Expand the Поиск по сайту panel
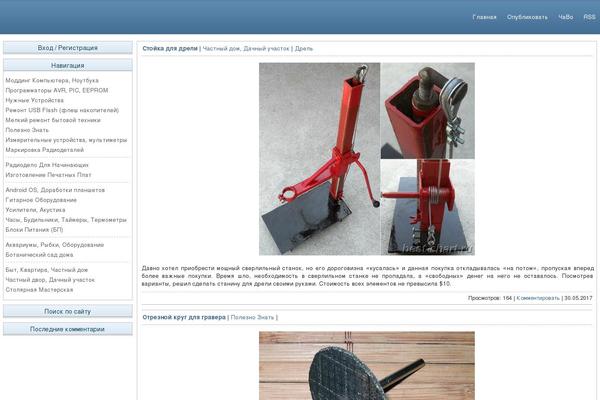The image size is (600, 400). [68, 311]
